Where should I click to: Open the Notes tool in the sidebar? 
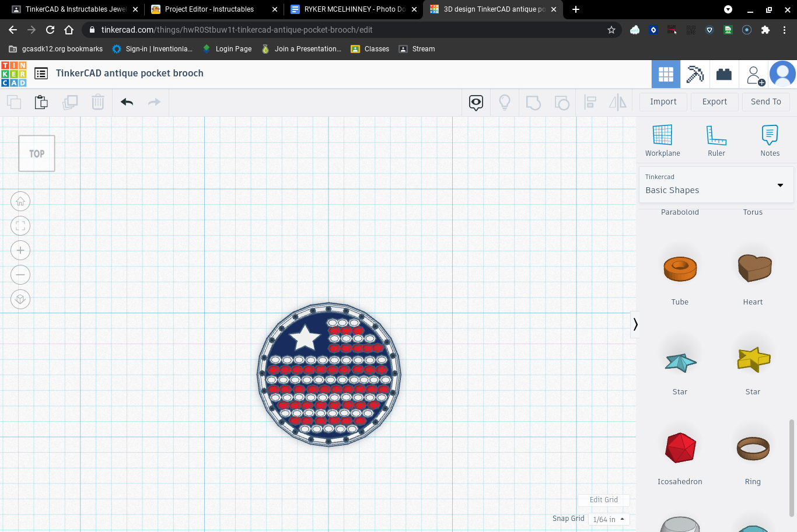[770, 140]
